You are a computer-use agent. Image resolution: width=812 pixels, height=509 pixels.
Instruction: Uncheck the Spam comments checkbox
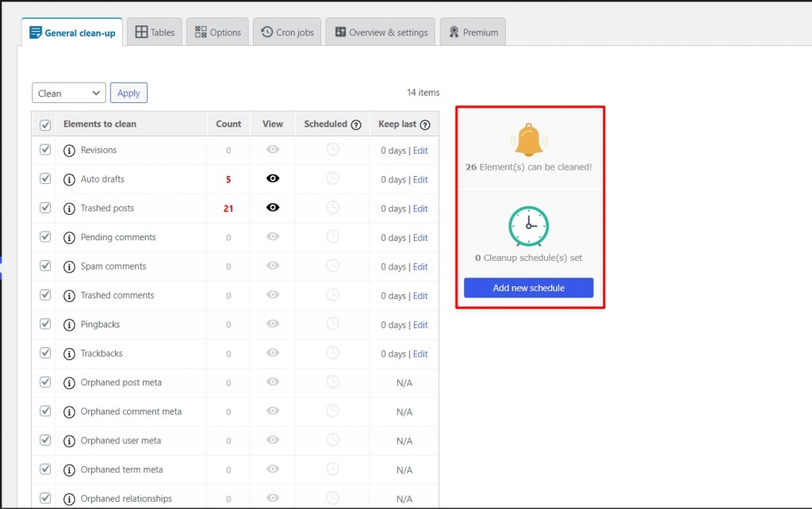click(45, 265)
